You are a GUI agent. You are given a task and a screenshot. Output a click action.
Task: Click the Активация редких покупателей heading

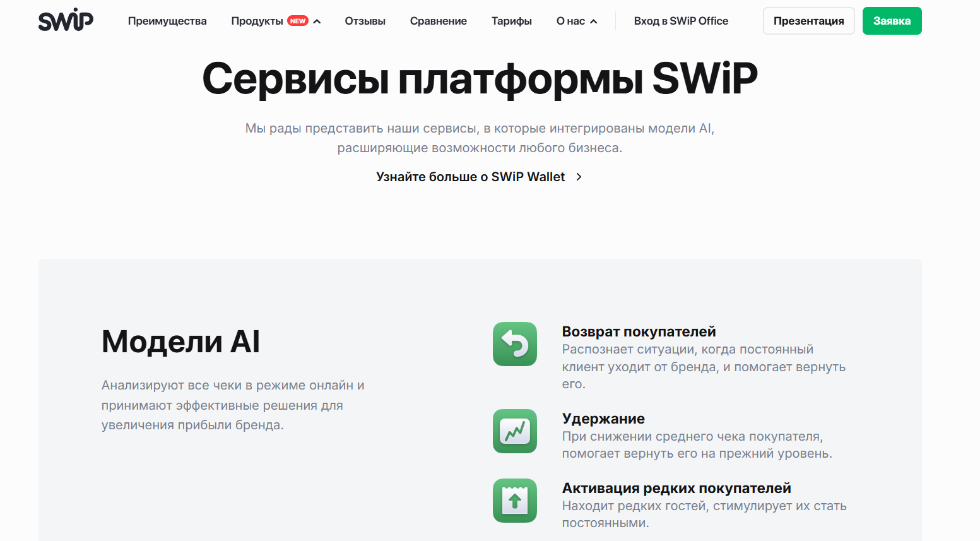[676, 488]
